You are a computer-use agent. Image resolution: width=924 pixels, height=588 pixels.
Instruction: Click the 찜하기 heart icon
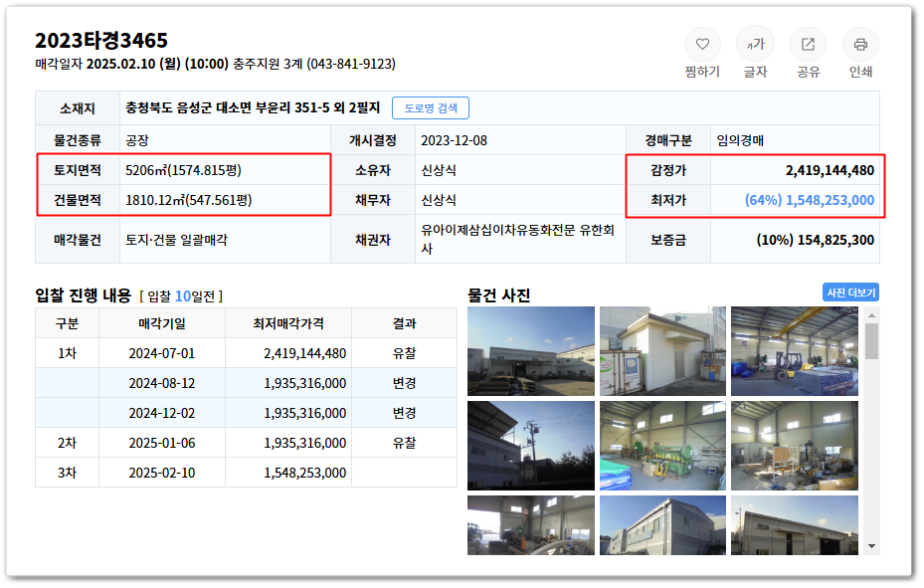(x=702, y=44)
